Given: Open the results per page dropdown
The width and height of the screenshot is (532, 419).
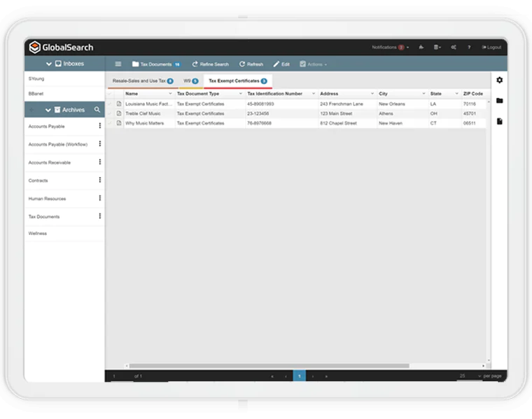Looking at the screenshot, I should pyautogui.click(x=470, y=376).
